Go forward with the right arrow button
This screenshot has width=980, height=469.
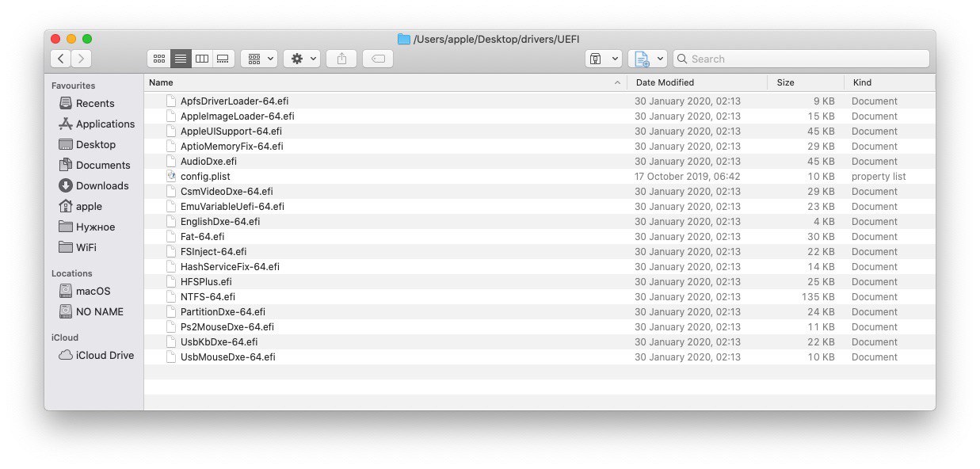click(x=81, y=59)
